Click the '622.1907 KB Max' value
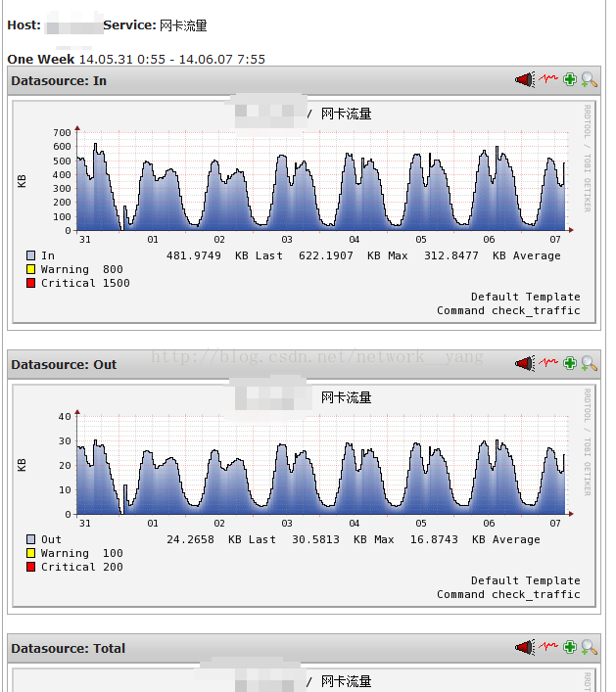 (x=354, y=255)
